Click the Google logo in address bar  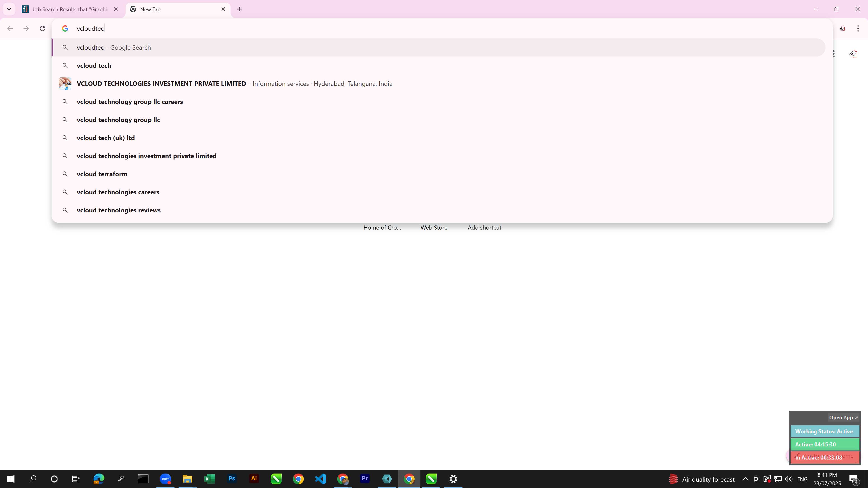pos(65,28)
